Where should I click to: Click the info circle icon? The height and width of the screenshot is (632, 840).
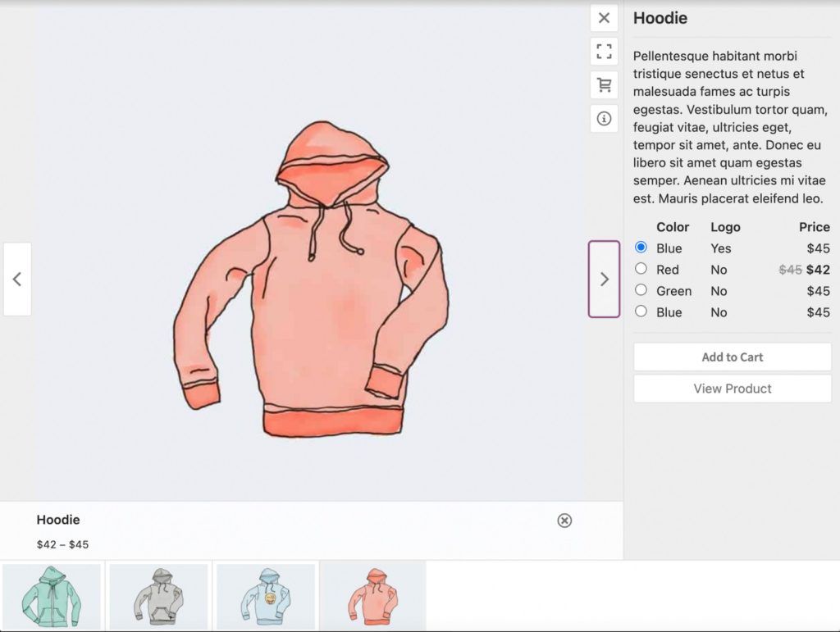[604, 118]
